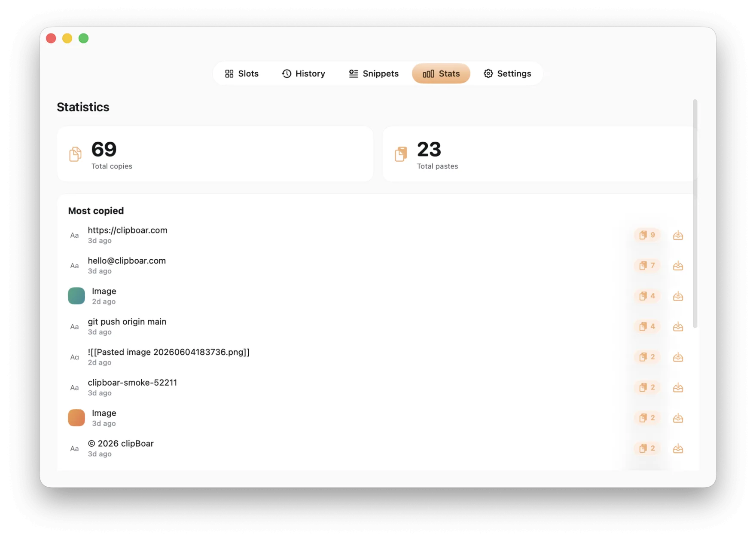Open the Slots tab
This screenshot has height=540, width=756.
pyautogui.click(x=241, y=74)
